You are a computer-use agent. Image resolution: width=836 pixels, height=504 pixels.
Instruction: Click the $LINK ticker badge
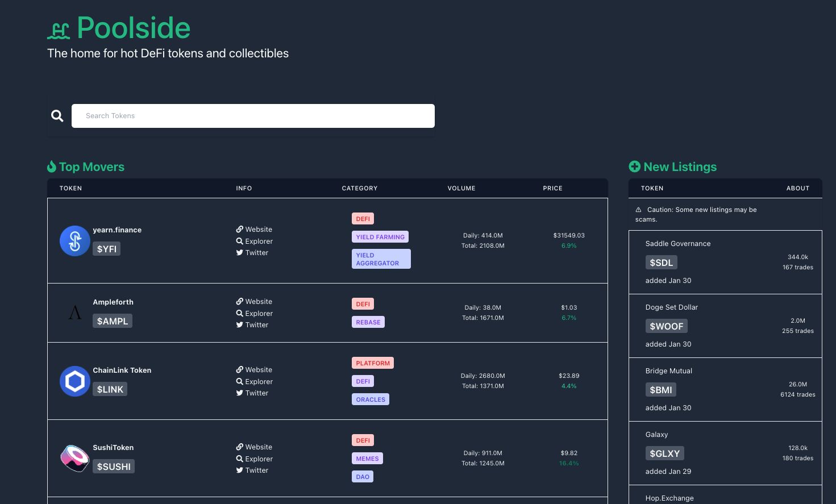110,389
